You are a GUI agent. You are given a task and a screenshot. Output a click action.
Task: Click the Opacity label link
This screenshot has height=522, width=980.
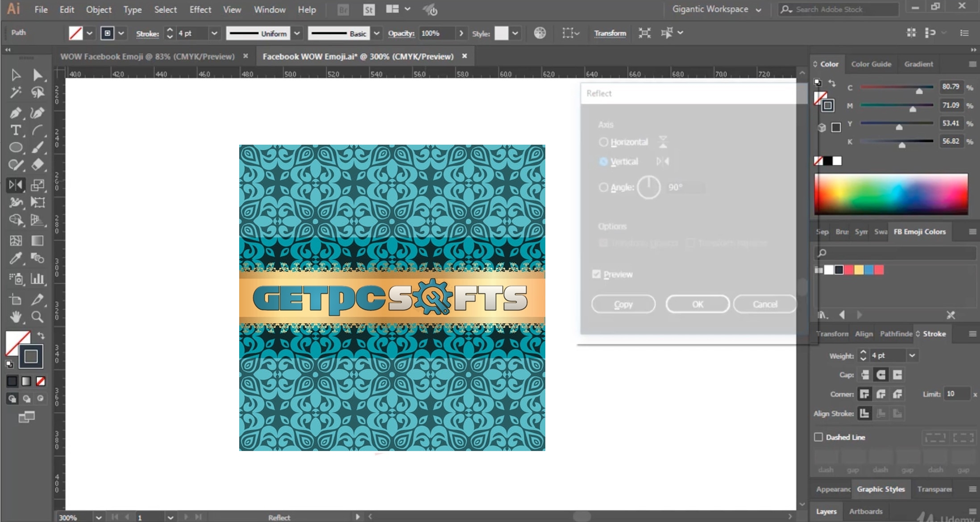(401, 33)
